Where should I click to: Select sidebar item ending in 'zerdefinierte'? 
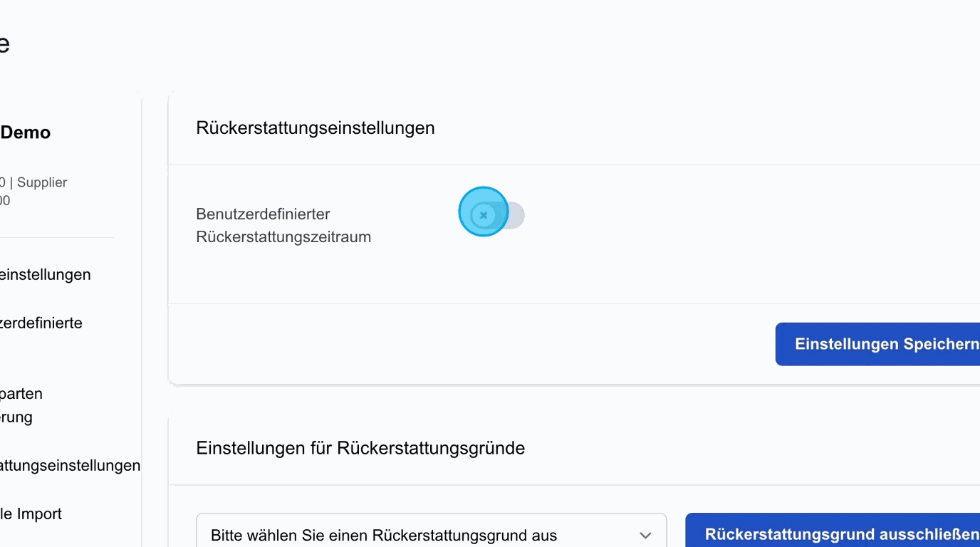[41, 323]
